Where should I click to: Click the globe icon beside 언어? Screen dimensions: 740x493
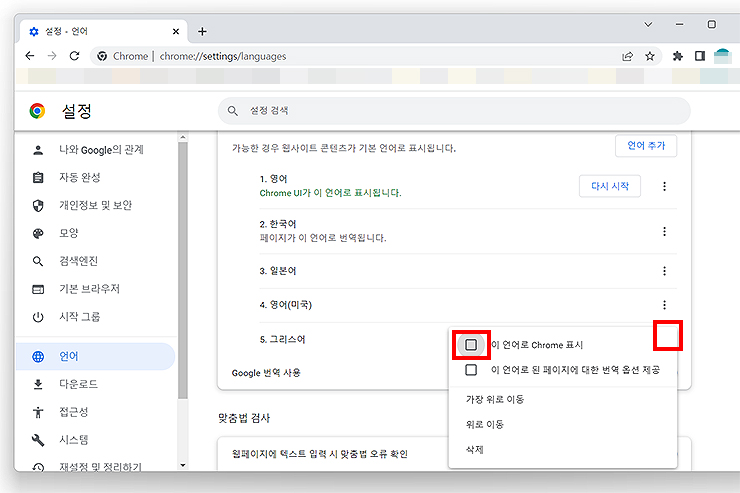point(38,357)
